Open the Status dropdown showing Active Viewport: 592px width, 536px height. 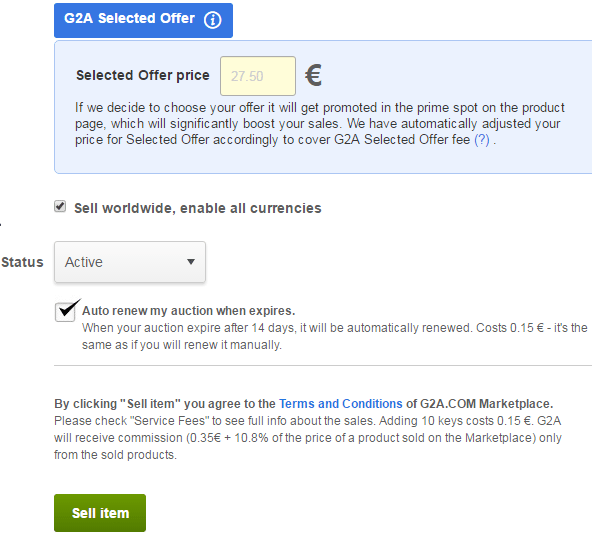click(x=130, y=262)
